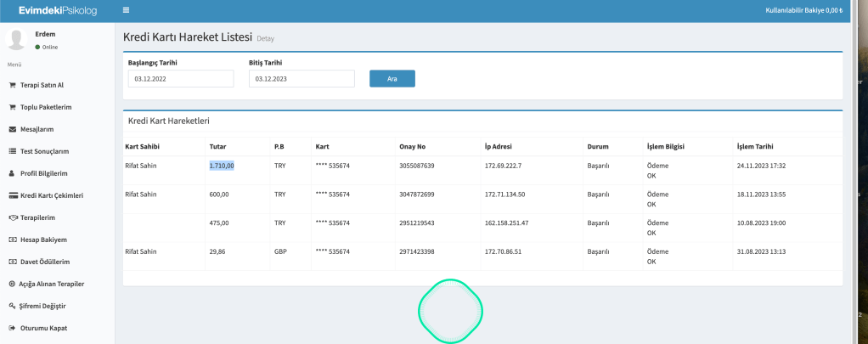
Task: Click the credit card icon beside Kredi Kartı Çekimleri
Action: point(13,195)
